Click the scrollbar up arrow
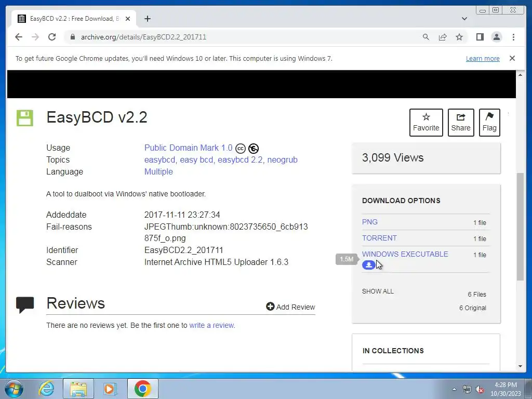 (520, 75)
